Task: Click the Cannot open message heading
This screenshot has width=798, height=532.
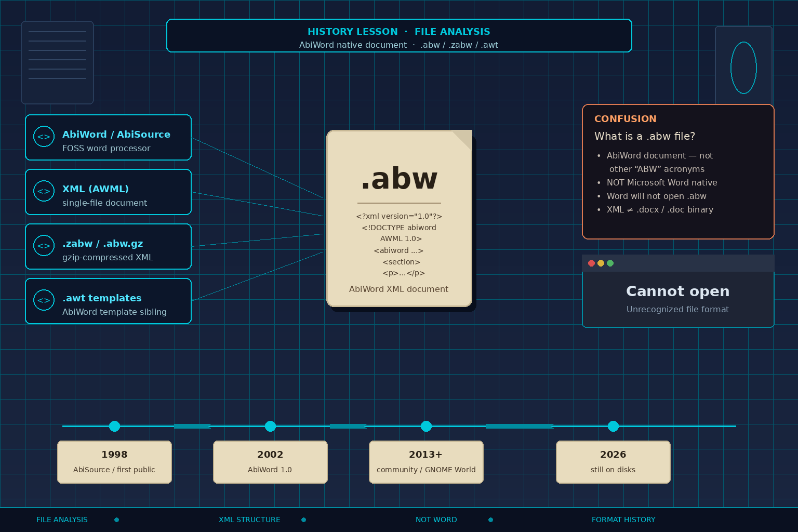Action: (678, 291)
